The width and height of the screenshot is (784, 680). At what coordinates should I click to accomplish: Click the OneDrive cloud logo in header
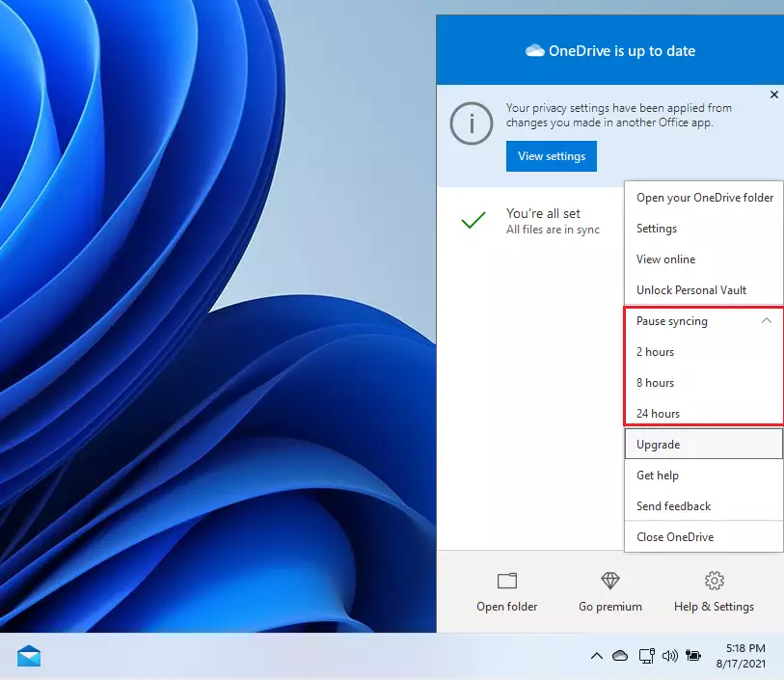click(x=535, y=50)
